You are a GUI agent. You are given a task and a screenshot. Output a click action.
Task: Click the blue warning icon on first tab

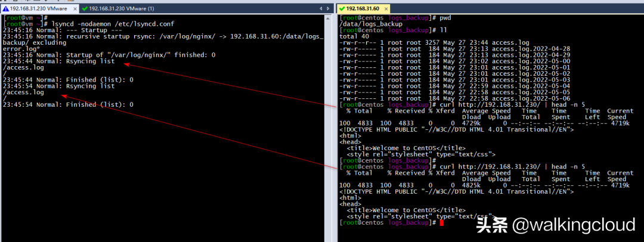coord(5,9)
